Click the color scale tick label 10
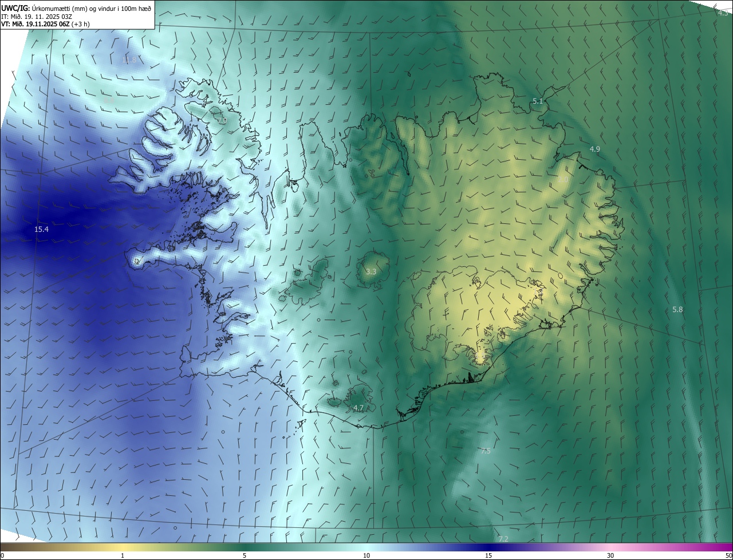The image size is (733, 560). [x=366, y=555]
